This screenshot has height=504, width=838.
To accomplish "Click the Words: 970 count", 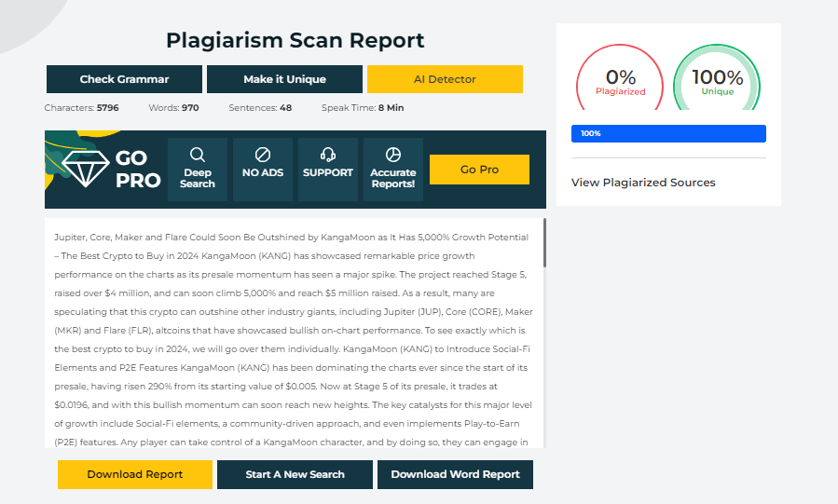I will (173, 108).
